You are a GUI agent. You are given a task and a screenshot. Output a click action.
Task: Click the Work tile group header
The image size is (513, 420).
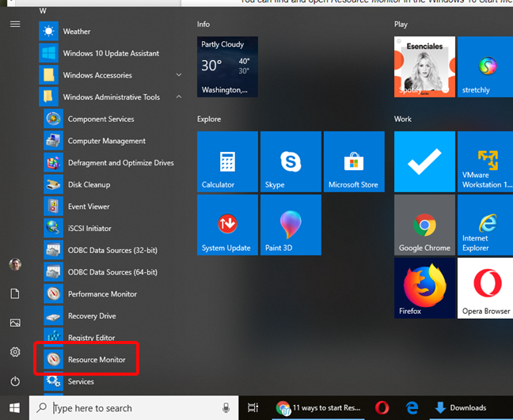click(x=403, y=119)
